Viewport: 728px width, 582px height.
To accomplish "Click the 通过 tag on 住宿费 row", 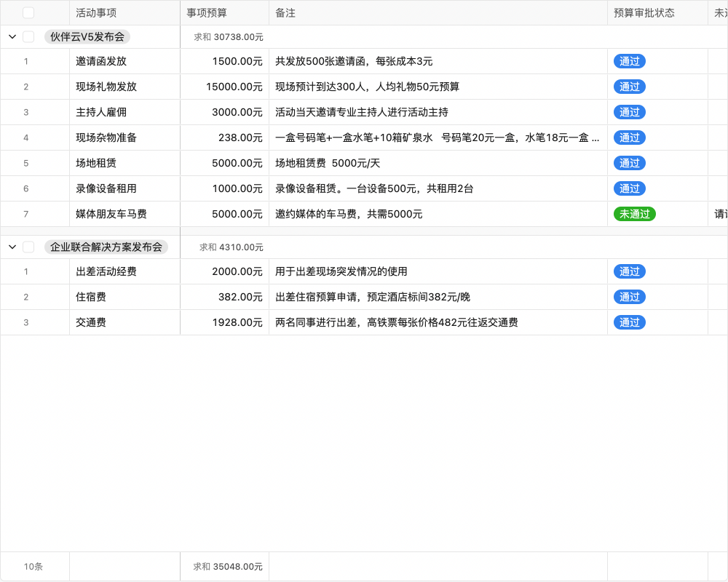I will point(629,297).
